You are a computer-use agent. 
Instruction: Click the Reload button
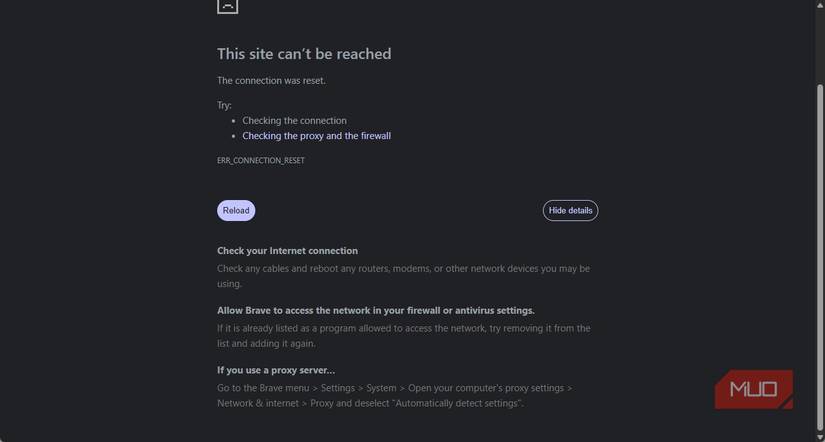(x=236, y=210)
